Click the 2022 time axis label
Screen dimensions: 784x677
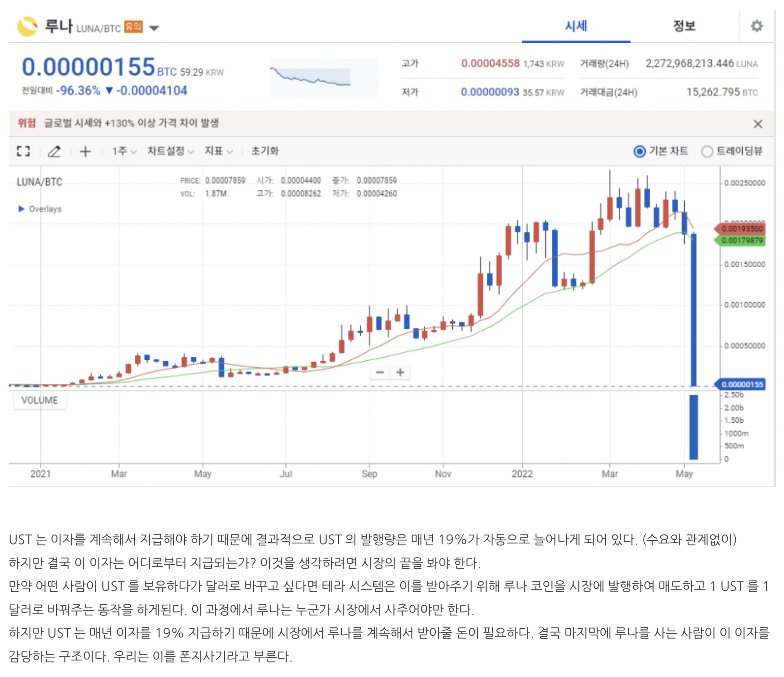point(523,474)
